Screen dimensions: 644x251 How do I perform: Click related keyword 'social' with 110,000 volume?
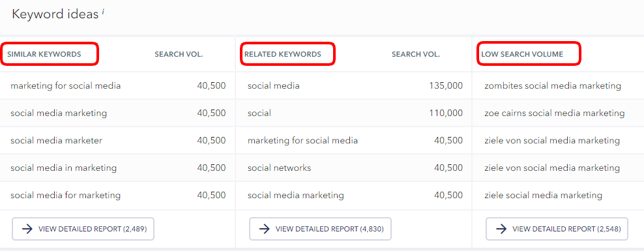(259, 113)
